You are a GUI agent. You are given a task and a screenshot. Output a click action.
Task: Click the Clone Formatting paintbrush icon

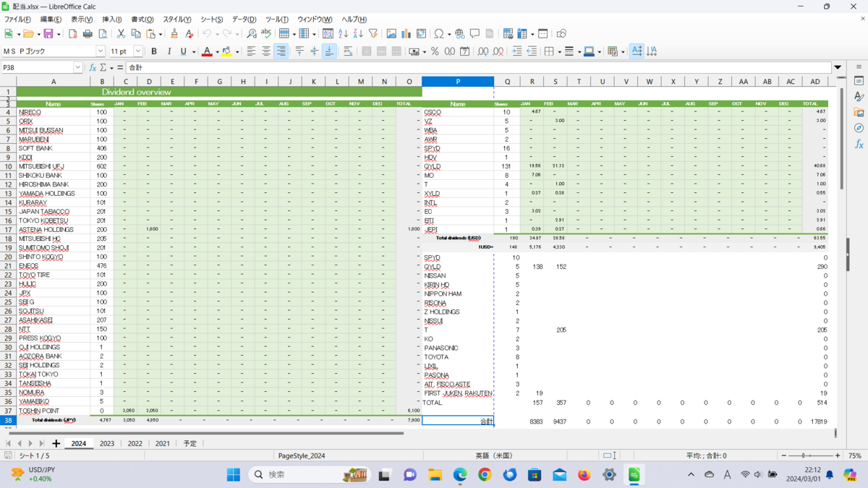coord(174,33)
